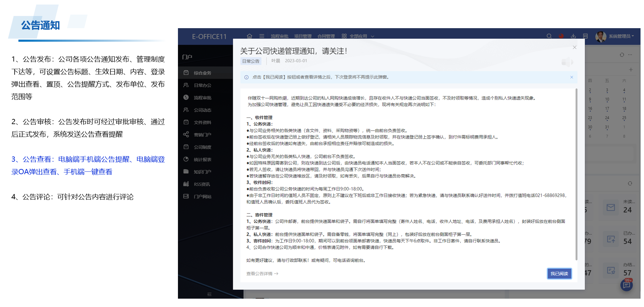This screenshot has width=644, height=307.
Task: Click the stats panel refresh icon
Action: (x=630, y=183)
